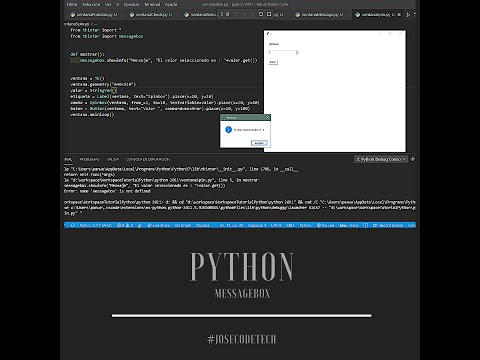The height and width of the screenshot is (360, 480).
Task: Click the debug Step Into icon
Action: (244, 14)
